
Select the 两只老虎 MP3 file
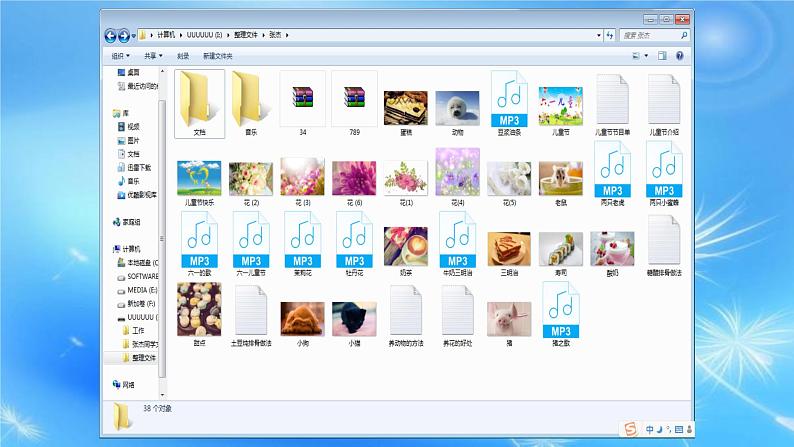(x=612, y=174)
